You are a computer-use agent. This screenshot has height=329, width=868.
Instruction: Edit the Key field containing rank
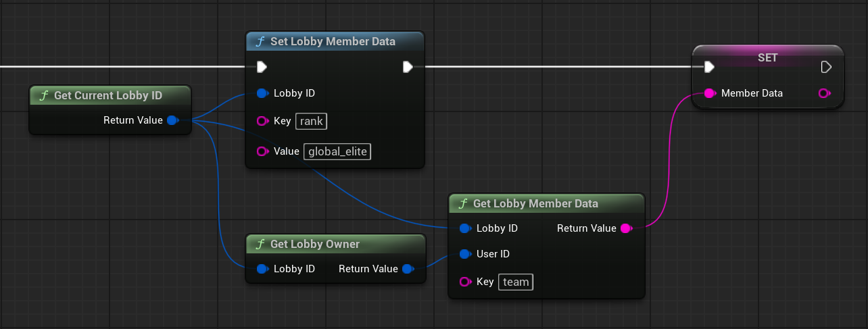[x=312, y=122]
